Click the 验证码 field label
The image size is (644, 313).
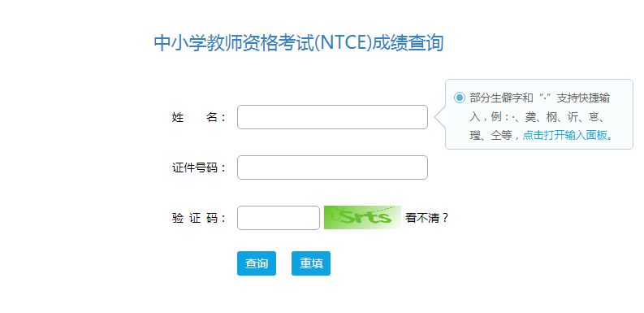(x=199, y=219)
